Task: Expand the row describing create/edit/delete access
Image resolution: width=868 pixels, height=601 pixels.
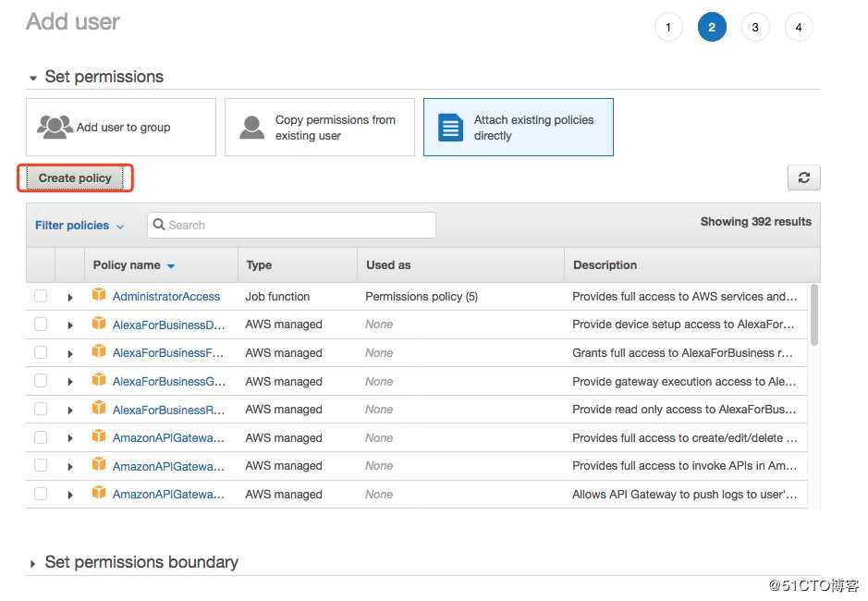Action: pyautogui.click(x=69, y=438)
